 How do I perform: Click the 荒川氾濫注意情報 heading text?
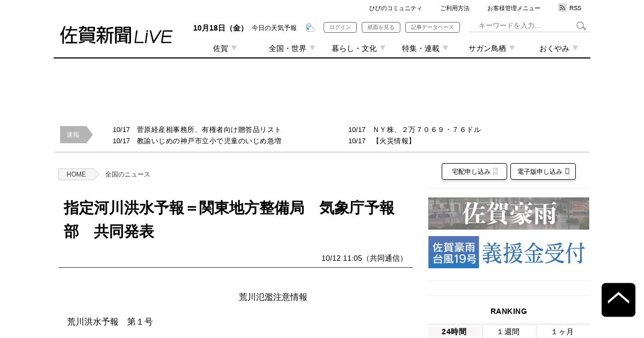pos(273,297)
